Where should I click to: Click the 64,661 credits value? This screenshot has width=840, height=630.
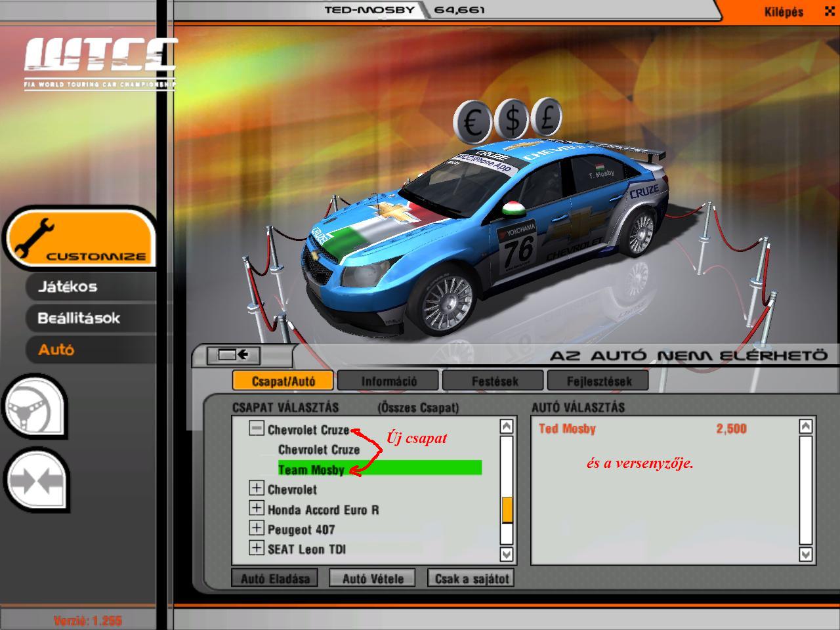459,10
